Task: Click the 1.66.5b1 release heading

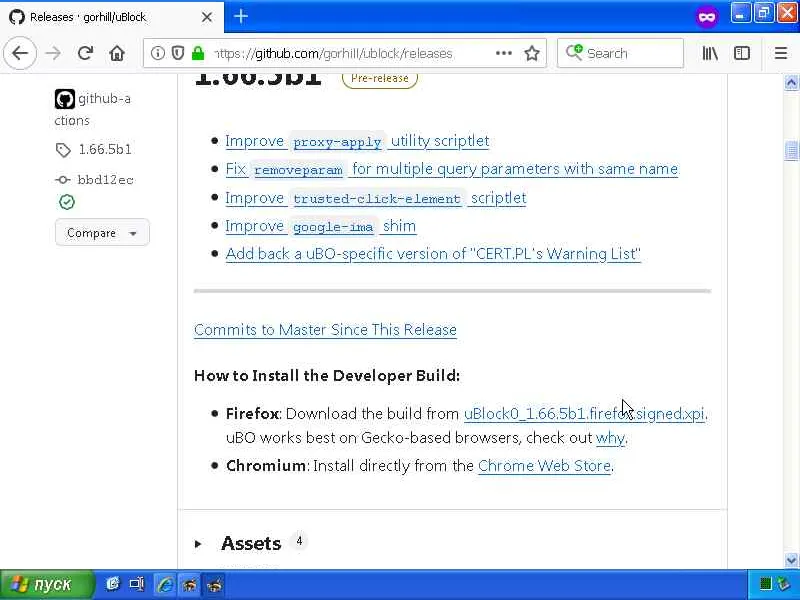Action: pyautogui.click(x=258, y=79)
